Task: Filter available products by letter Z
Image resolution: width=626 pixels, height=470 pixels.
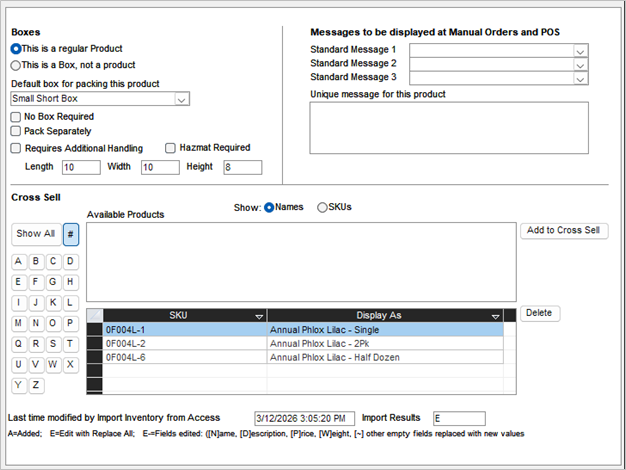Action: click(x=37, y=385)
